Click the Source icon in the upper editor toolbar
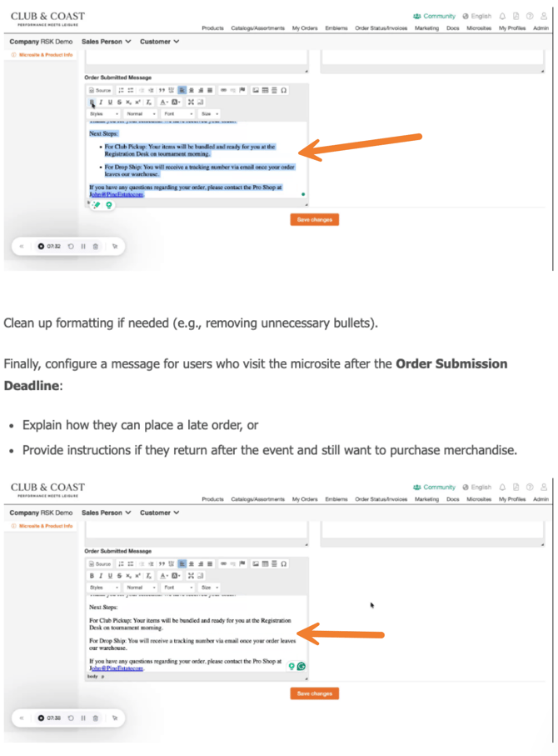This screenshot has width=558, height=756. (x=100, y=89)
